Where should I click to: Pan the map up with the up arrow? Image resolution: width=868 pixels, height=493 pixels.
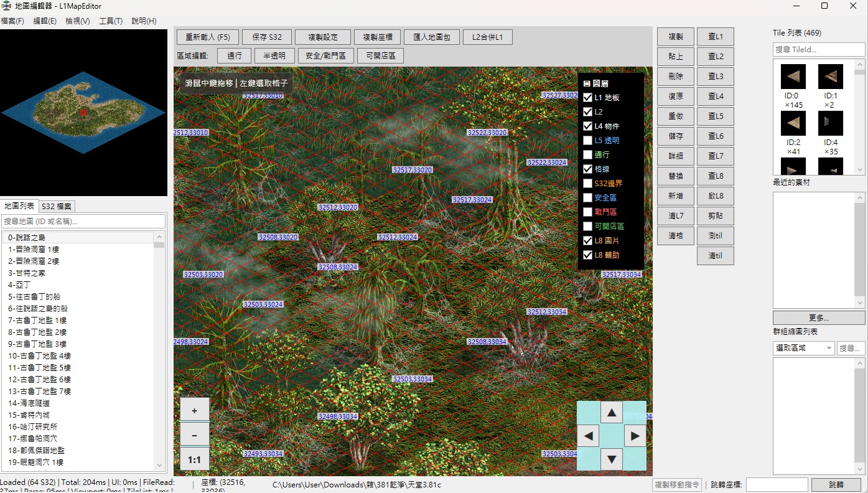pos(612,412)
